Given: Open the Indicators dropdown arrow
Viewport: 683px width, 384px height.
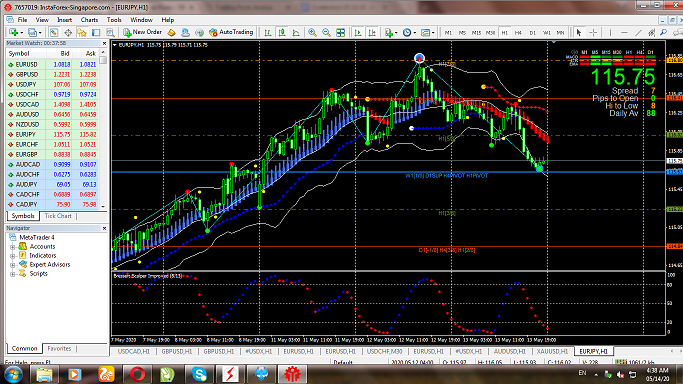Looking at the screenshot, I should point(396,33).
